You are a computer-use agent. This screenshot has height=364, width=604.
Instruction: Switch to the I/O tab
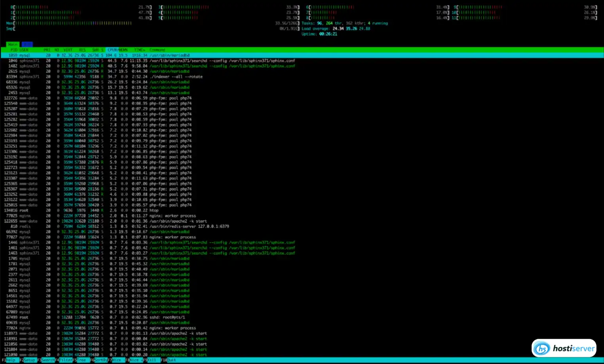[27, 44]
